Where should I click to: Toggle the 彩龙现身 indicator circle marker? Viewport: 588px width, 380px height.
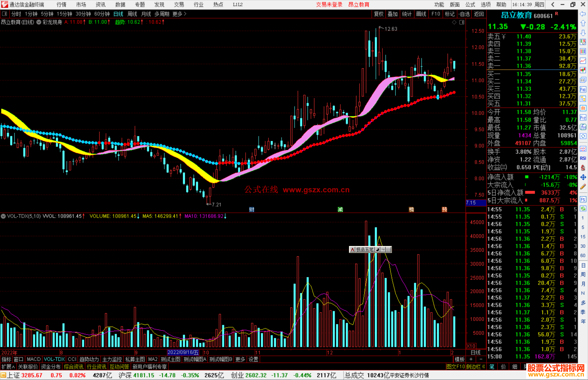39,22
